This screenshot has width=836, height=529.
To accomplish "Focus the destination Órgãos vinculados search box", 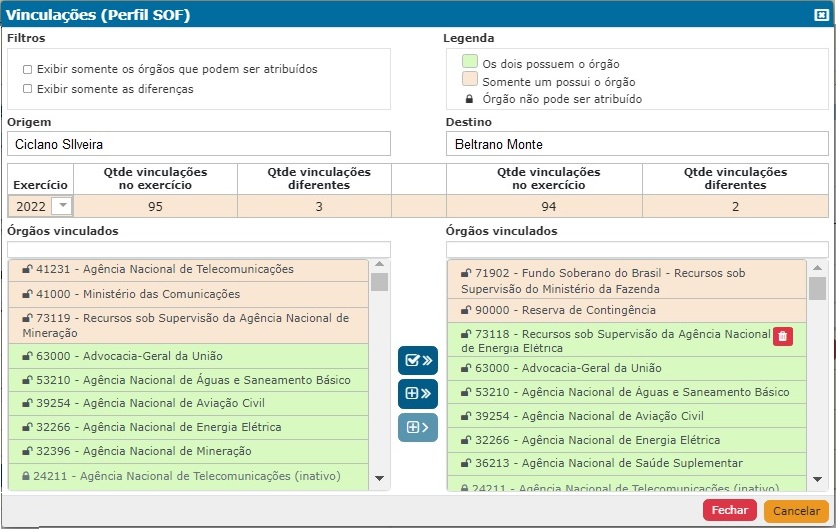I will click(x=637, y=249).
